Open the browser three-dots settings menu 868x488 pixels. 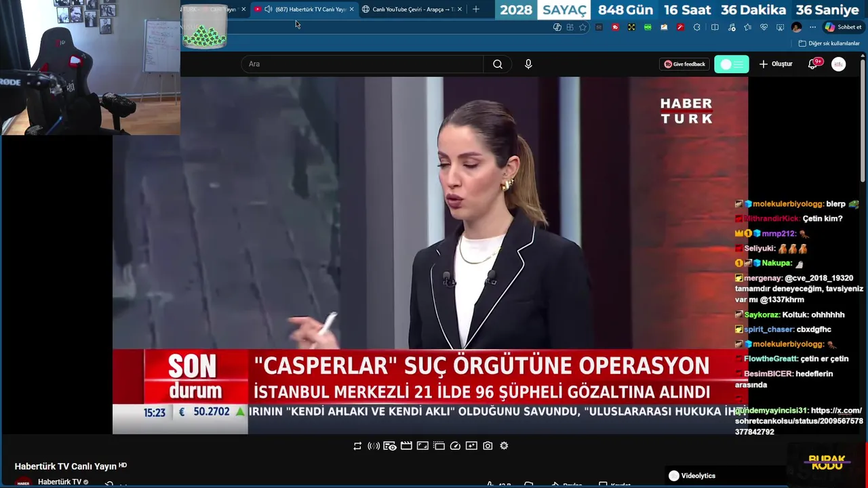[x=812, y=27]
